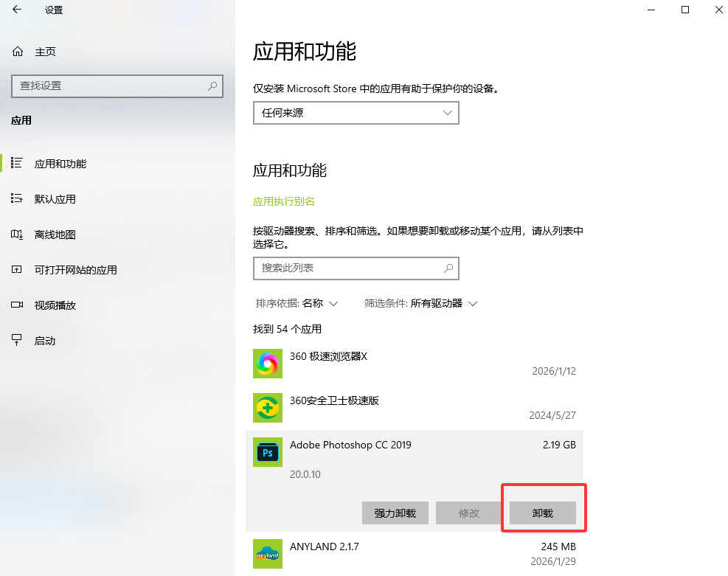
Task: Select the ANYLAND app icon
Action: [x=267, y=554]
